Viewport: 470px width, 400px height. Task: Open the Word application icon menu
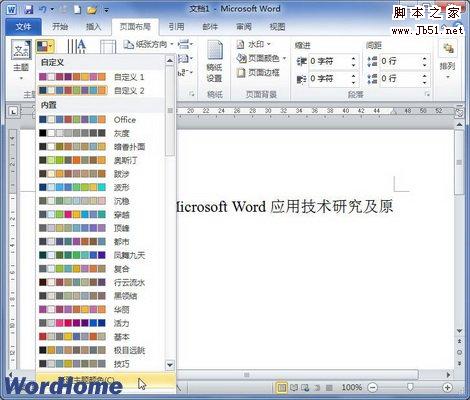[x=11, y=9]
